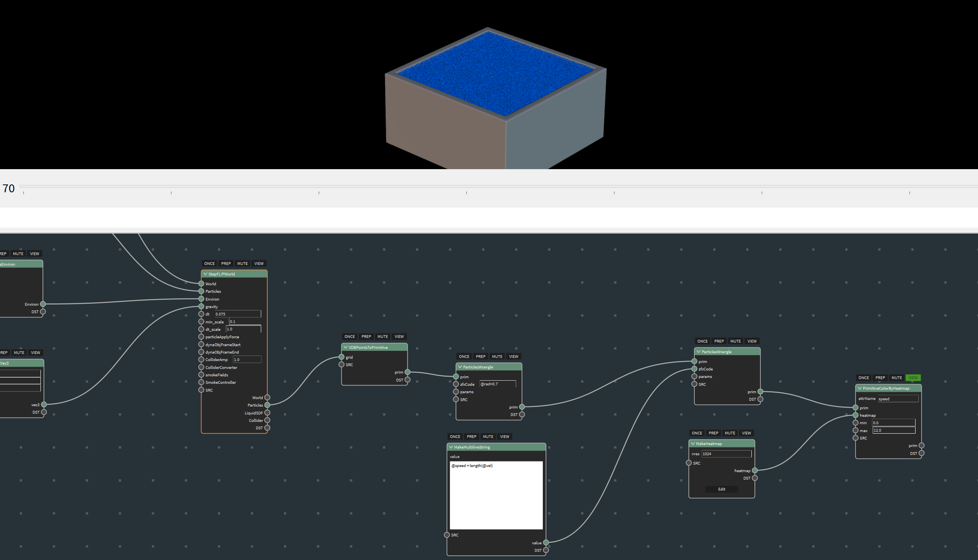This screenshot has width=978, height=560.
Task: Collapse the StepFLIPWorld node header arrow
Action: (205, 274)
